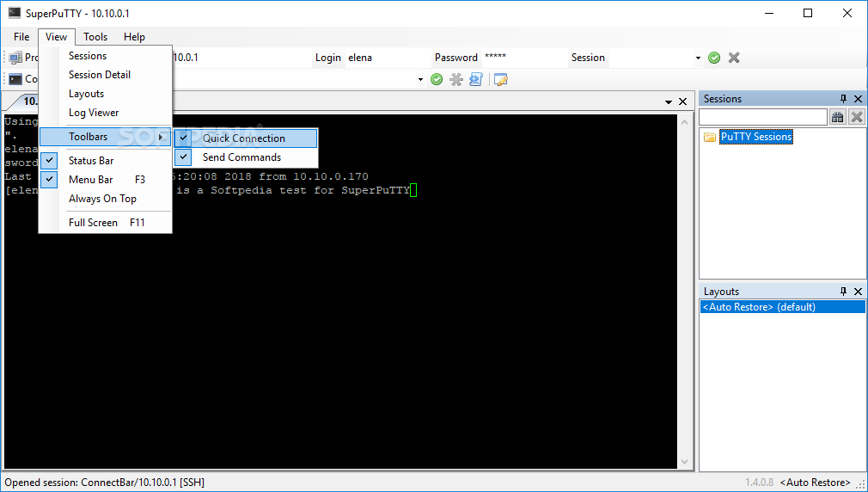Expand the Toolbars submenu
Image resolution: width=868 pixels, height=492 pixels.
tap(105, 137)
